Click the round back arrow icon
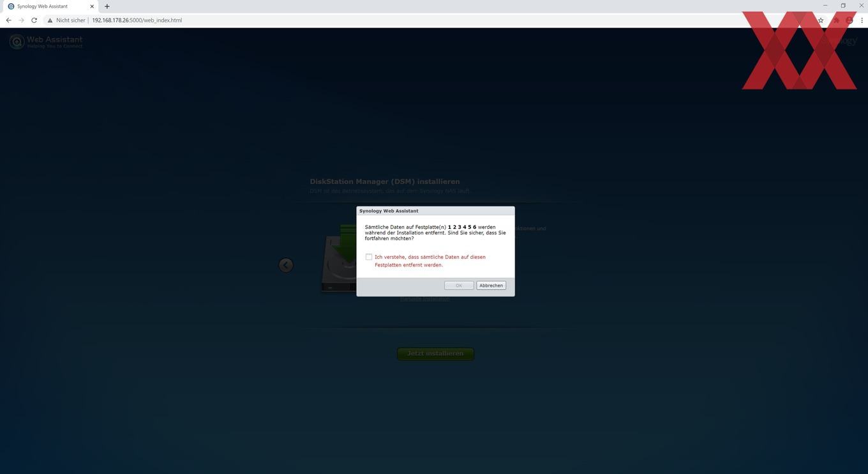Viewport: 868px width, 474px height. [x=286, y=265]
